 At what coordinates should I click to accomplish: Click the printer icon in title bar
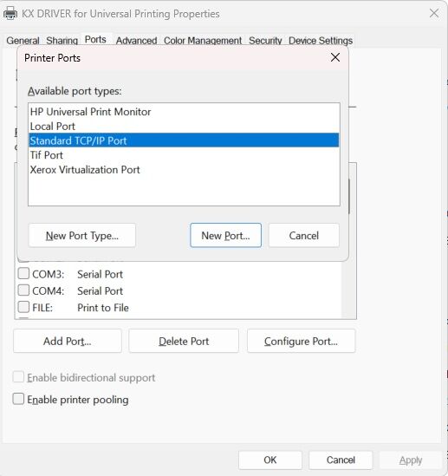pos(10,13)
